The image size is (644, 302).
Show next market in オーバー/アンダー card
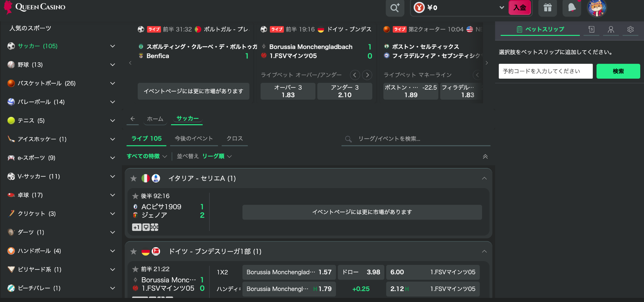(367, 75)
